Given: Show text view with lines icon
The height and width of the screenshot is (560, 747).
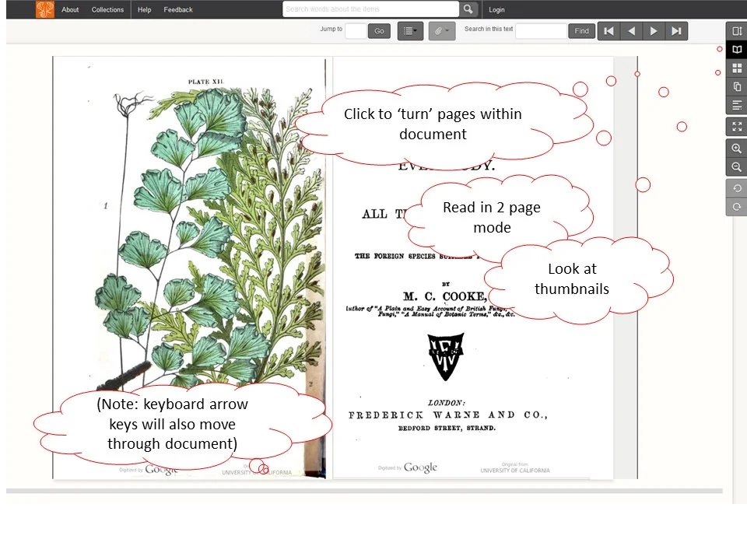Looking at the screenshot, I should pyautogui.click(x=737, y=105).
